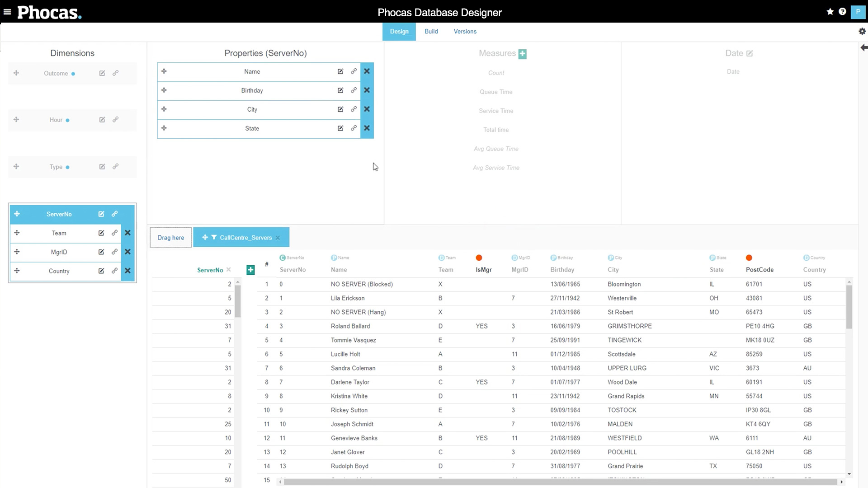The width and height of the screenshot is (868, 488).
Task: Add a new measure with plus icon
Action: pyautogui.click(x=523, y=54)
